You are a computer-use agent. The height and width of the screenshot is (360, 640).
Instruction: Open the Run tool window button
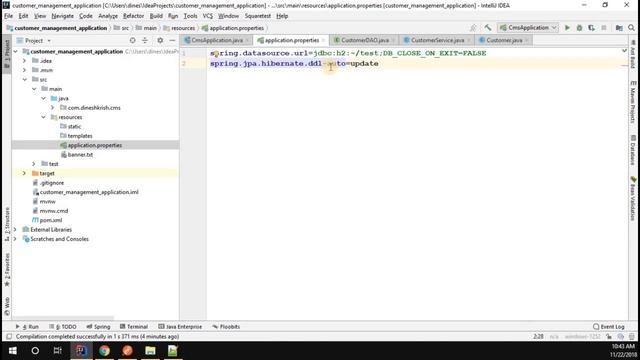click(27, 327)
